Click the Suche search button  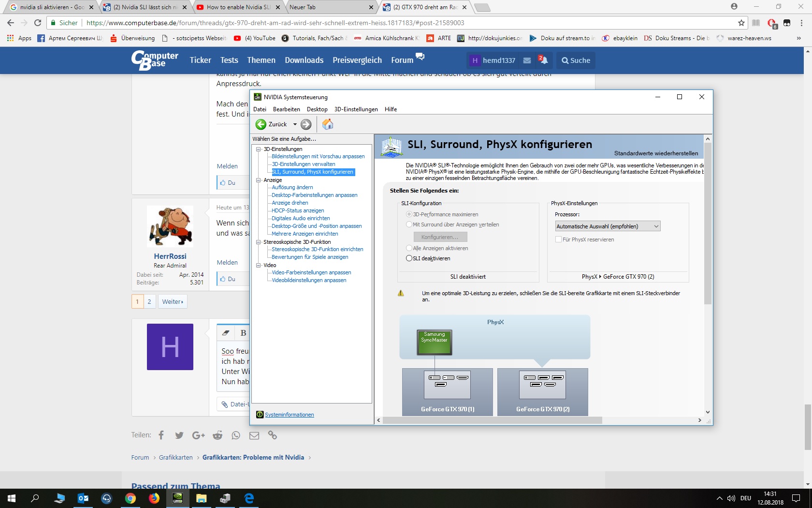(x=576, y=60)
